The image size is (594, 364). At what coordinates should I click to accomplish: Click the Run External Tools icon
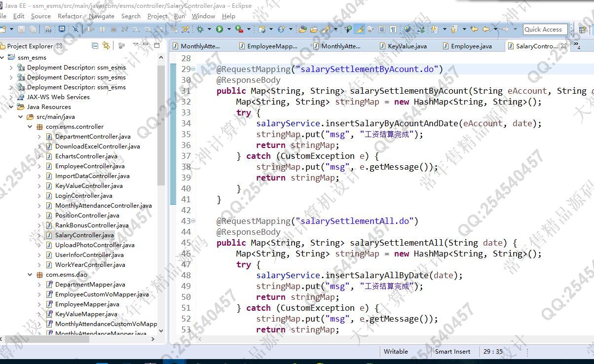pos(239,30)
